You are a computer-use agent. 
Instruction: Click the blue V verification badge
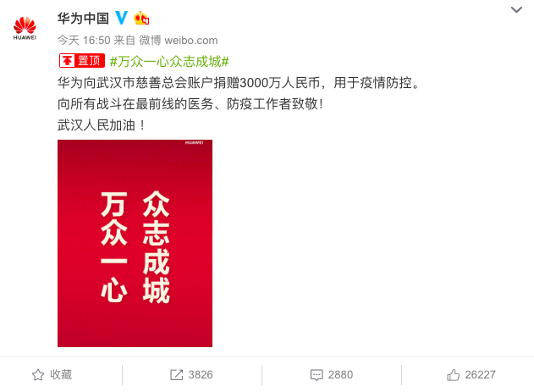coord(121,18)
